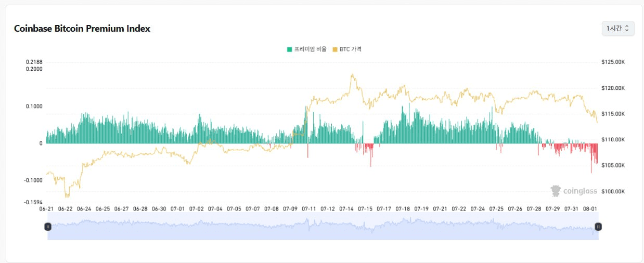
Task: Click the right range slider handle
Action: pos(598,227)
